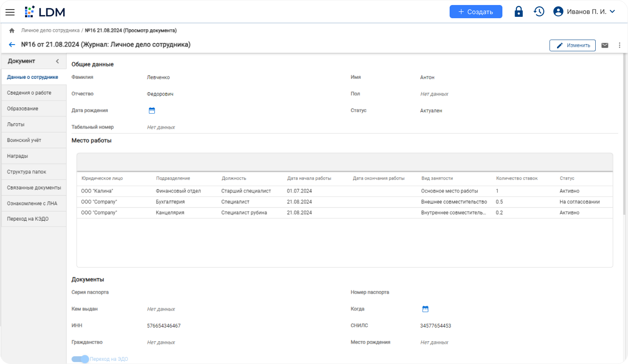This screenshot has height=364, width=628.
Task: Click the Канцелярия cell
Action: coord(170,212)
